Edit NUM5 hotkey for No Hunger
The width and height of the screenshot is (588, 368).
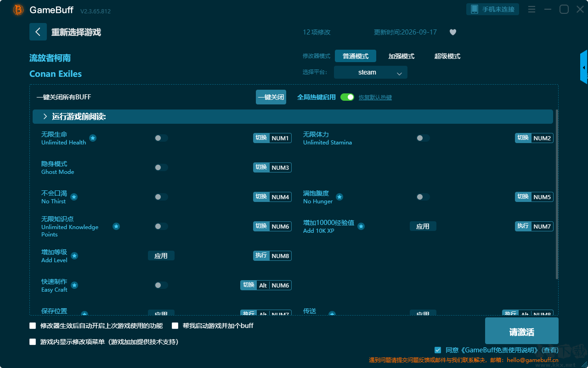(x=534, y=197)
